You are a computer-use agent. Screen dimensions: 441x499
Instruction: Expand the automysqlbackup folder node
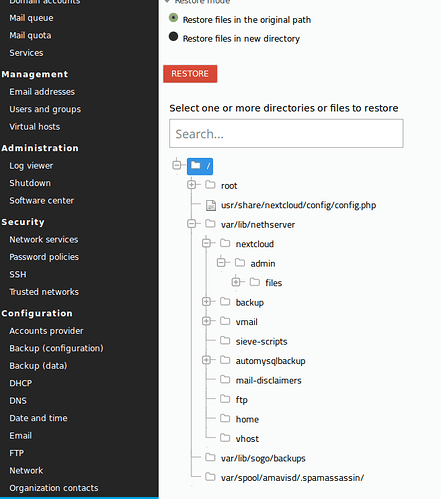coord(206,360)
